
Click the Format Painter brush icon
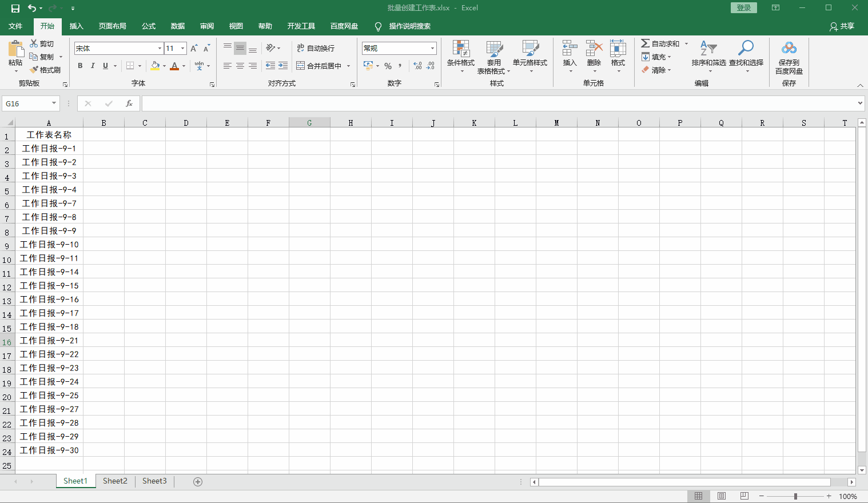34,70
